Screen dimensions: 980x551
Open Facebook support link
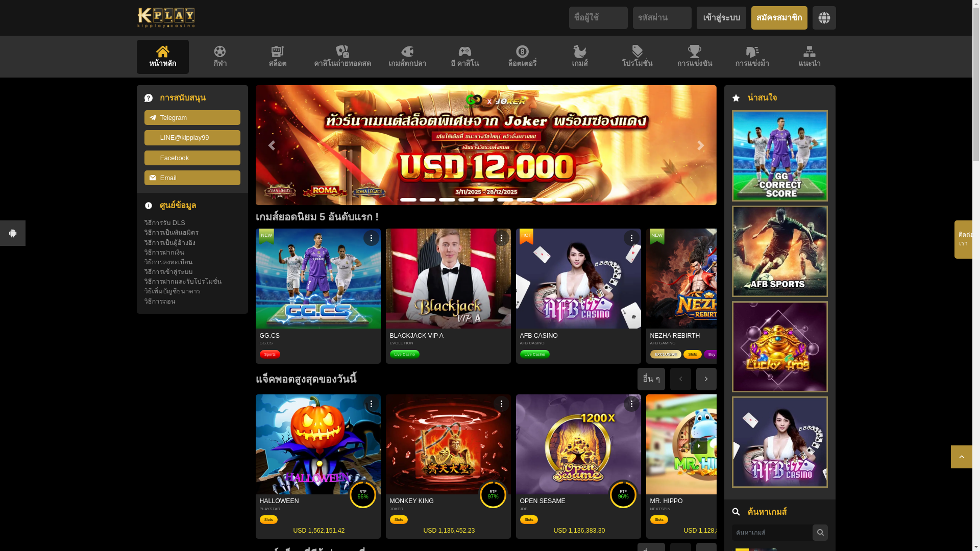192,158
